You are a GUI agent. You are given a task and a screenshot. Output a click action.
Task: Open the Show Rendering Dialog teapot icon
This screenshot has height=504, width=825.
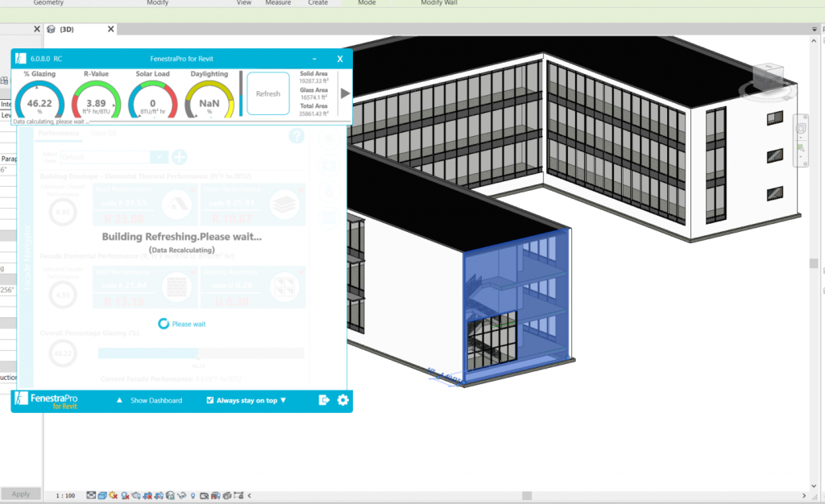tap(136, 495)
